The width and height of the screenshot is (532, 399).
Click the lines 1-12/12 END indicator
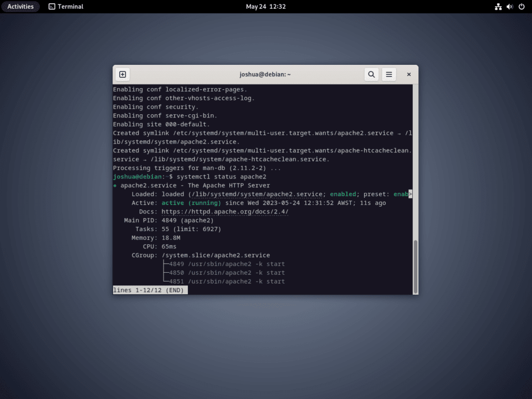tap(150, 289)
